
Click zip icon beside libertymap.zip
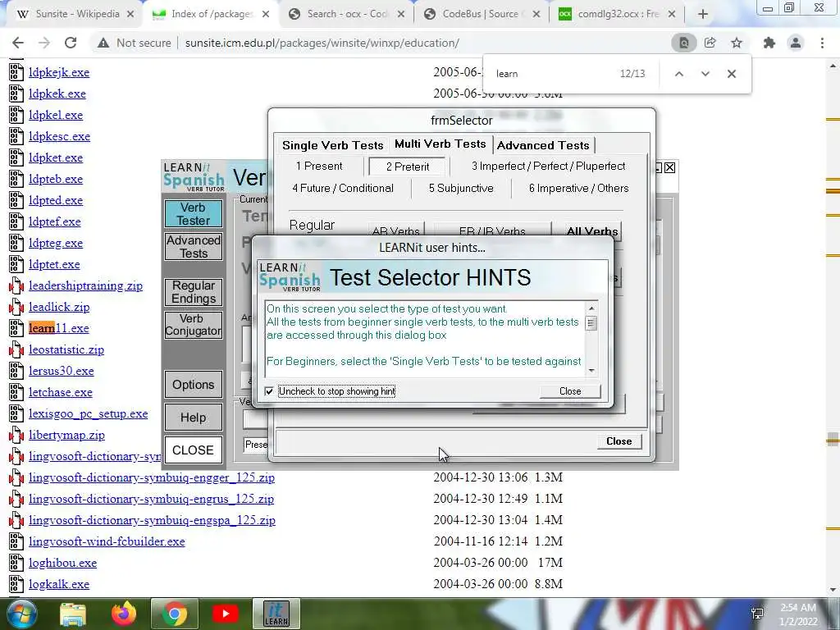click(16, 435)
